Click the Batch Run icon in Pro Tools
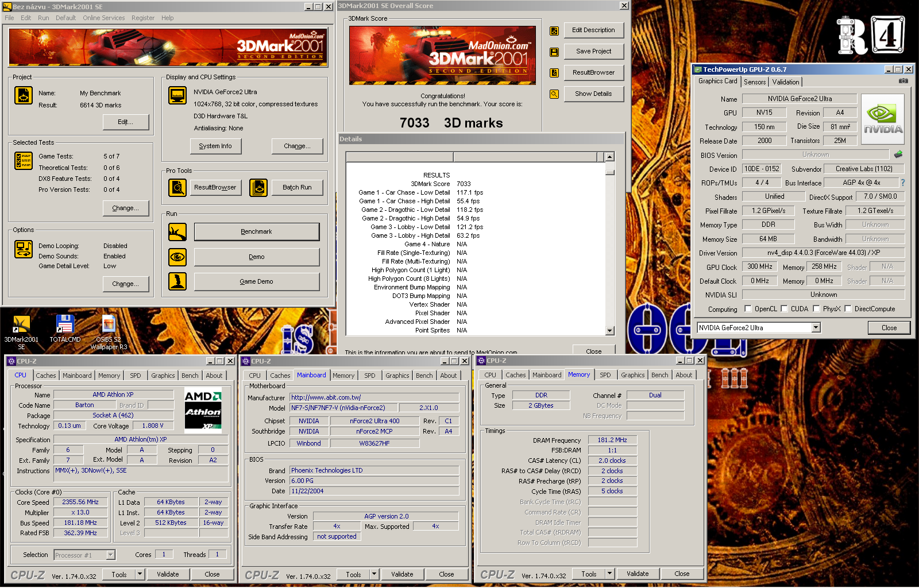919x588 pixels. [258, 188]
